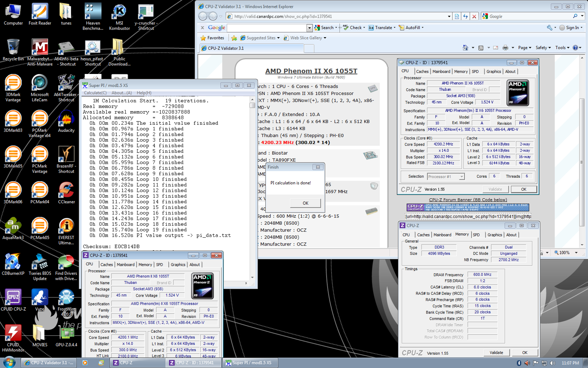Viewport: 588px width, 368px height.
Task: Open Help(H) menu in Super PI
Action: [144, 93]
